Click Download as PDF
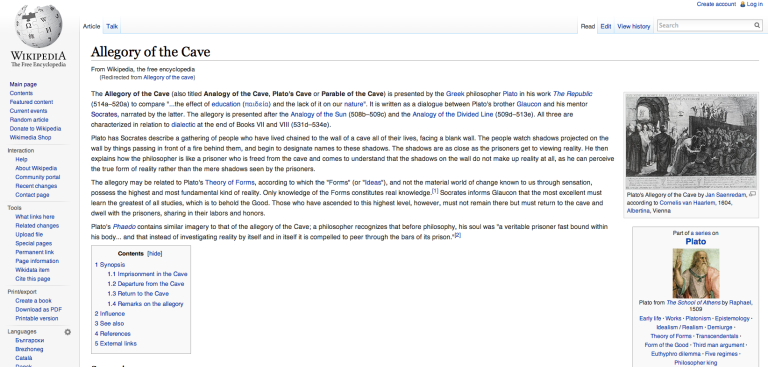Screen dimensions: 768x367 tap(38, 310)
